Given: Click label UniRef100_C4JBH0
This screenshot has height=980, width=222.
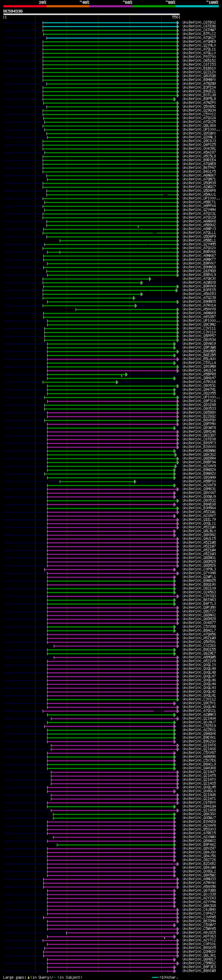Looking at the screenshot, I should 199,910.
